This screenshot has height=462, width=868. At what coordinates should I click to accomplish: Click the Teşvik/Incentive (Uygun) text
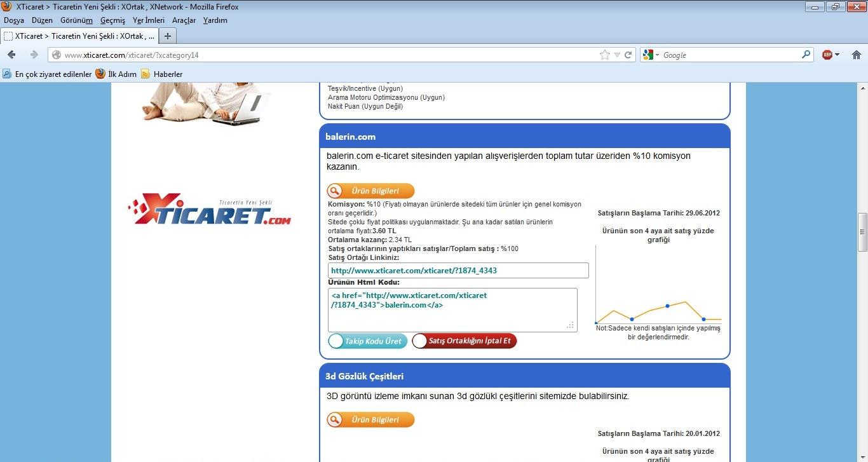click(365, 88)
